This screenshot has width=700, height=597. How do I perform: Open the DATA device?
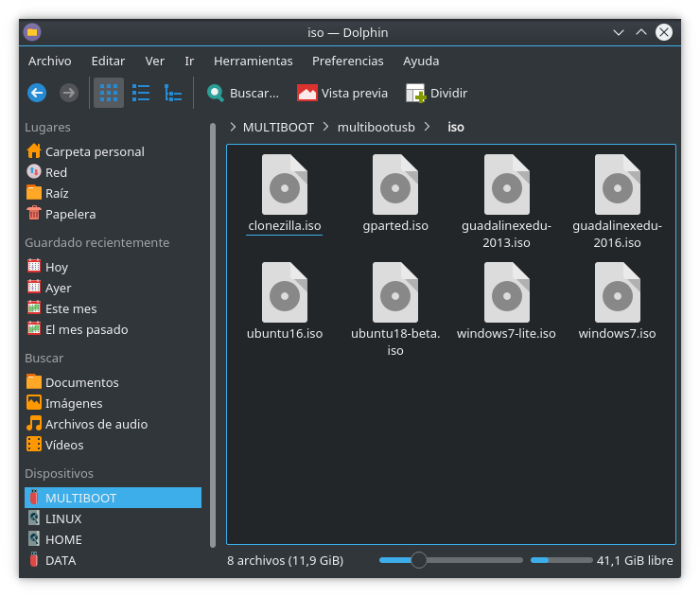113,560
